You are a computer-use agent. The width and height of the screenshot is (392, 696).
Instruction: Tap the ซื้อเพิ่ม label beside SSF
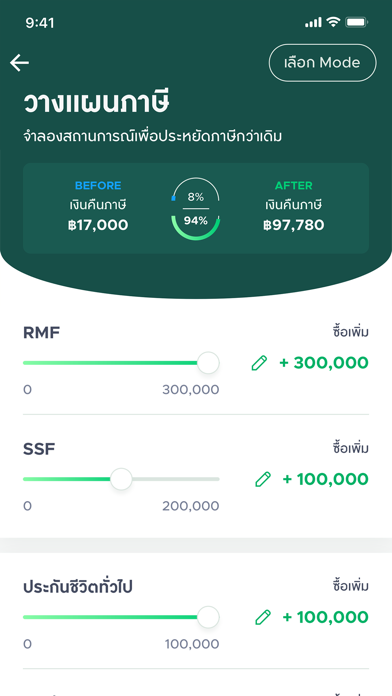coord(351,448)
